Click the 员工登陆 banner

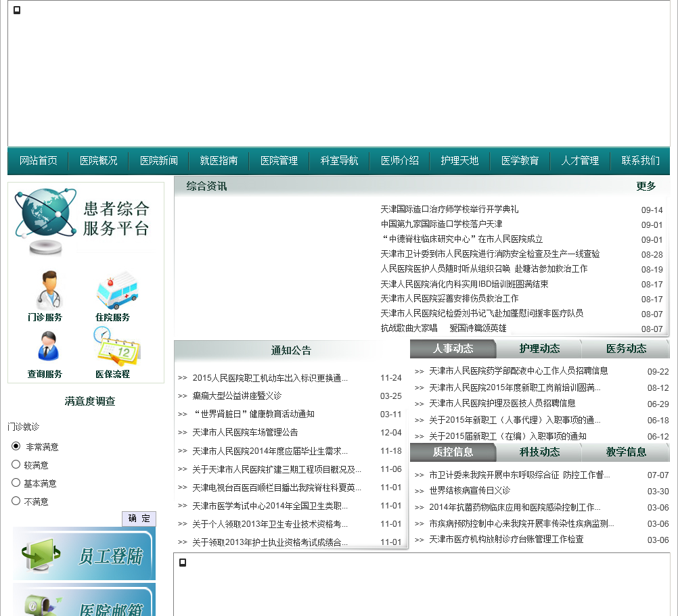tap(84, 553)
